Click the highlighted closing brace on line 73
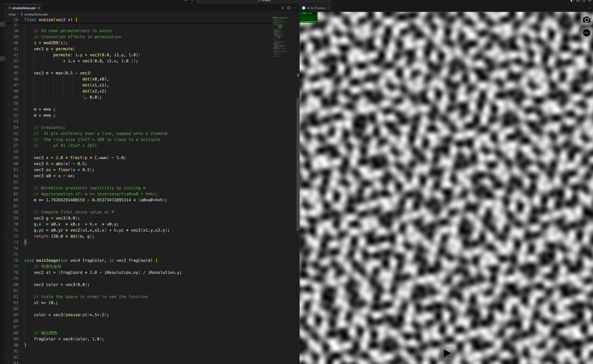Image resolution: width=593 pixels, height=364 pixels. (25, 242)
